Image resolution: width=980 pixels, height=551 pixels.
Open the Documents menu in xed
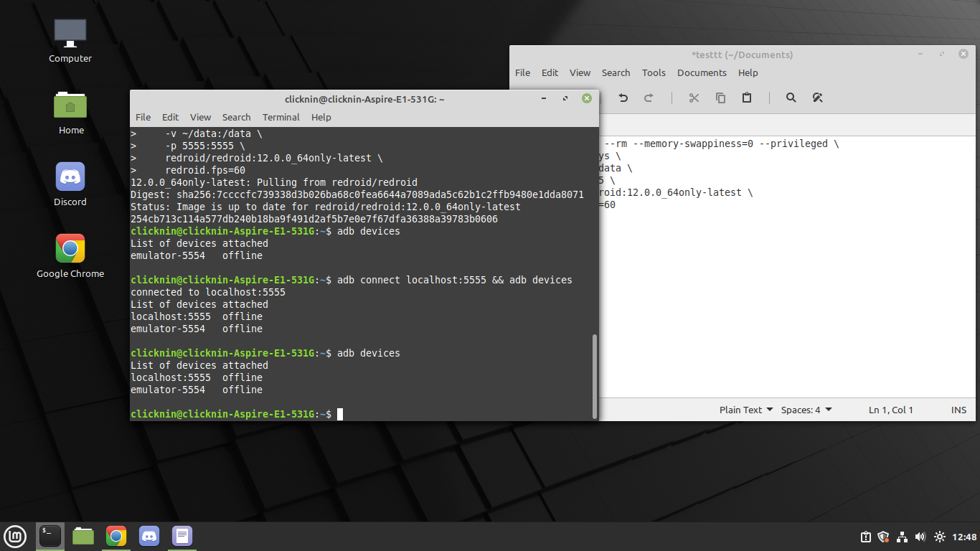[x=701, y=72]
